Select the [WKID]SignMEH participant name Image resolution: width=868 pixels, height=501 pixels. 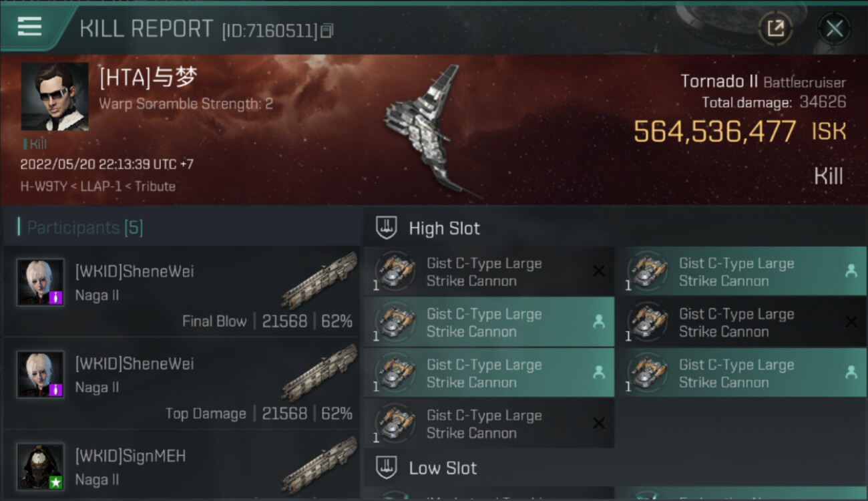[x=131, y=456]
